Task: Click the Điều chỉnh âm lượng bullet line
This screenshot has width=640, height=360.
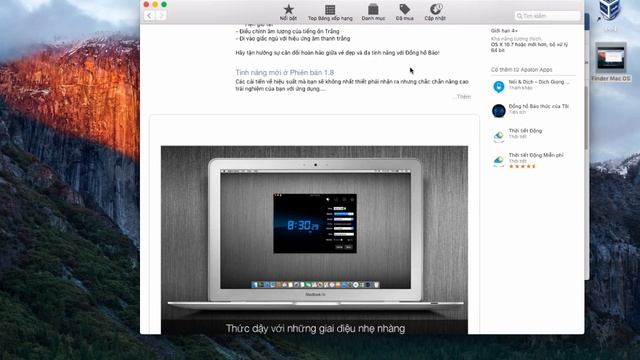Action: click(287, 31)
